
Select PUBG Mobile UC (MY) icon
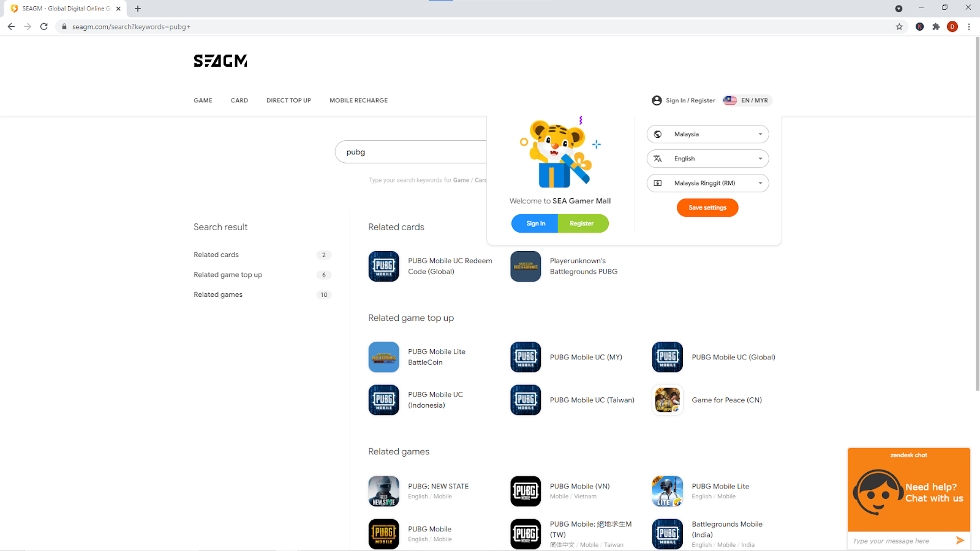pos(526,357)
